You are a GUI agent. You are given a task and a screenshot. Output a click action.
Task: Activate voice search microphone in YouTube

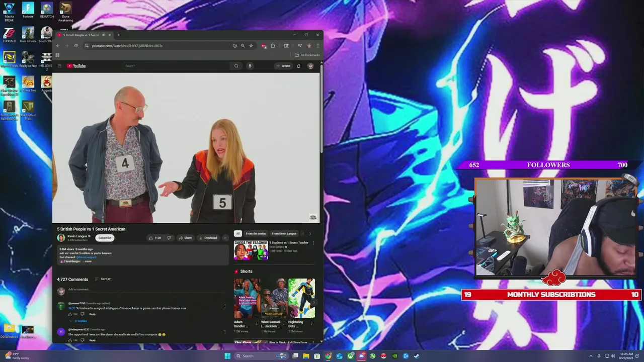click(x=250, y=66)
